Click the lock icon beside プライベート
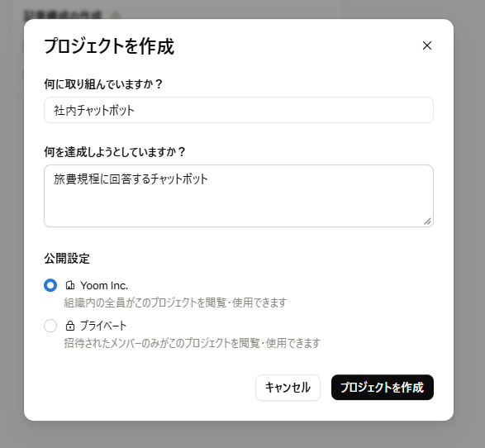485x448 pixels. point(70,326)
